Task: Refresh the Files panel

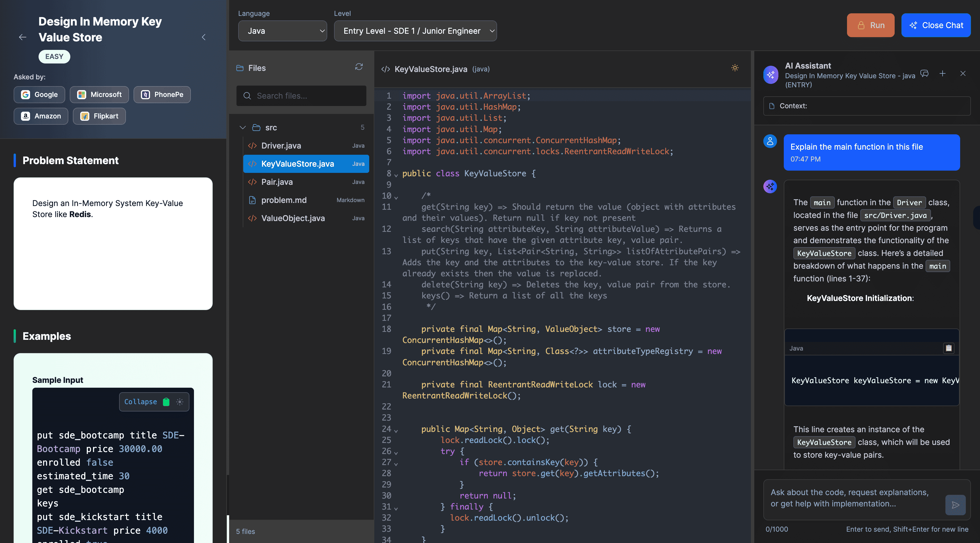Action: 359,67
